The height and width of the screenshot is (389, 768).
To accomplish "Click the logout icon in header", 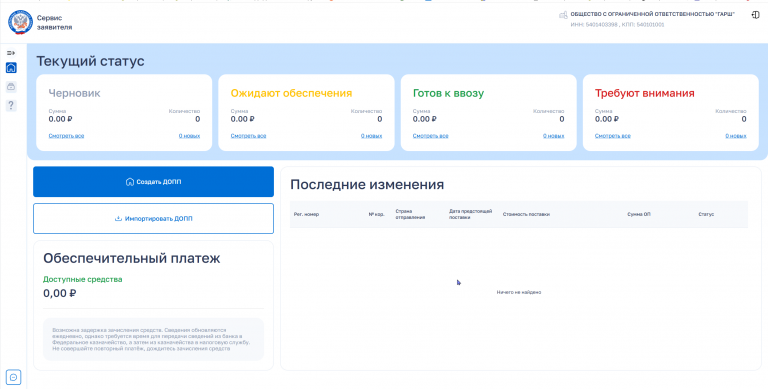I will (x=755, y=15).
